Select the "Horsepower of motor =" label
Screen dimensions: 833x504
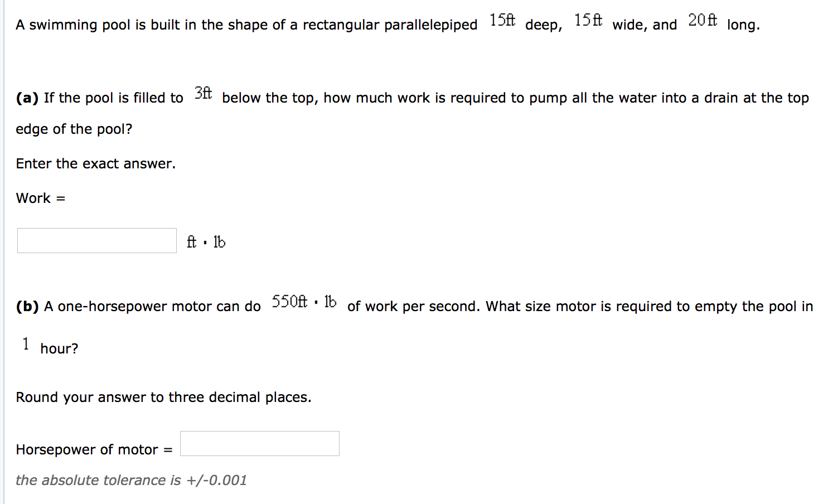coord(93,449)
